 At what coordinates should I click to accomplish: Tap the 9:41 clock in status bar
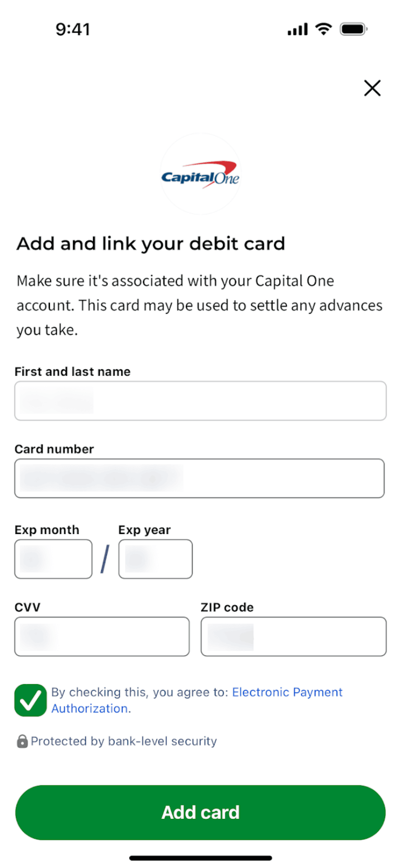[73, 29]
